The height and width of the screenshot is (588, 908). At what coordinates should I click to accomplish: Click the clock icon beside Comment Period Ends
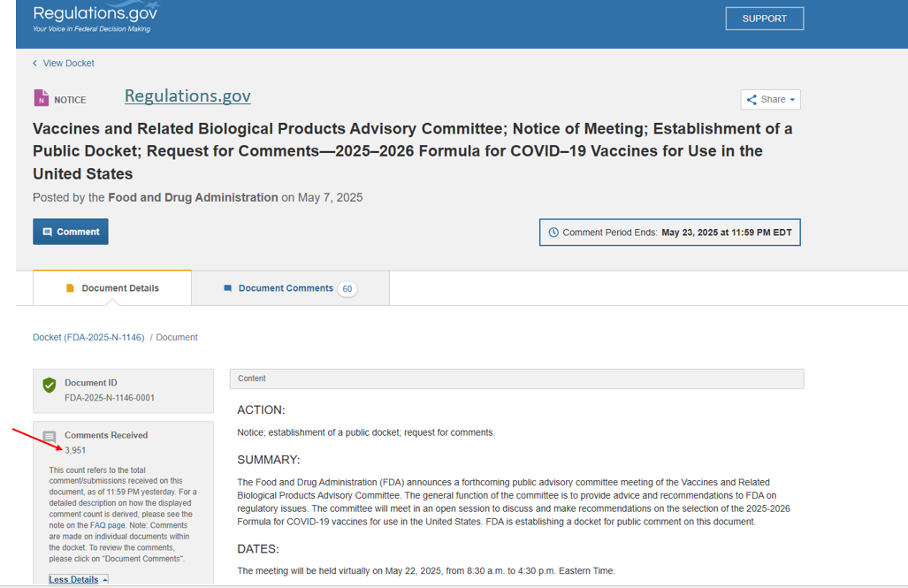553,233
